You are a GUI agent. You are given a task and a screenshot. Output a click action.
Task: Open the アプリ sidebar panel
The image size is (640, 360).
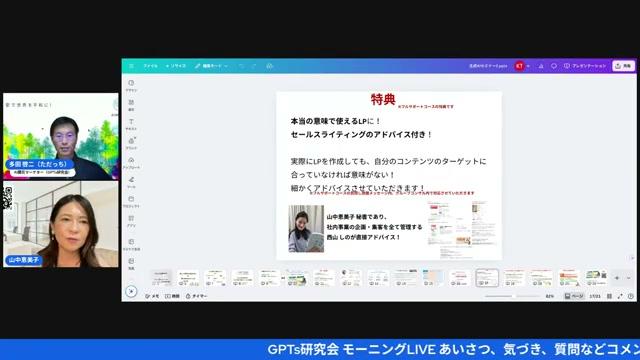tap(131, 221)
